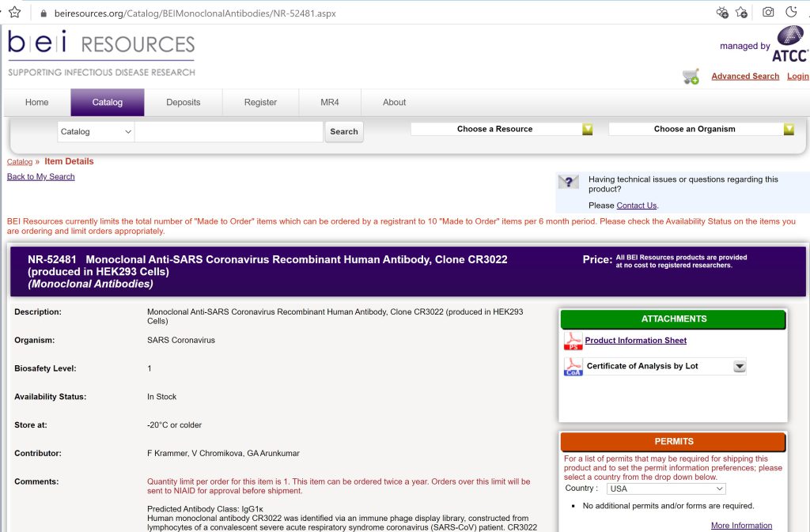Click the '-20°C or colder' storage value
This screenshot has width=810, height=532.
coord(174,425)
